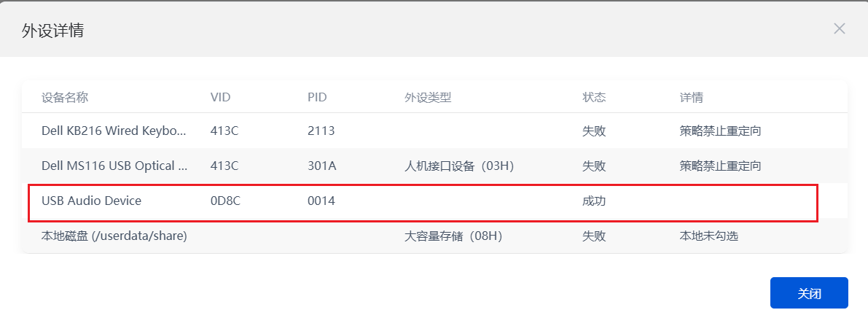
Task: Click the 本地未勾选 detail text
Action: [708, 236]
